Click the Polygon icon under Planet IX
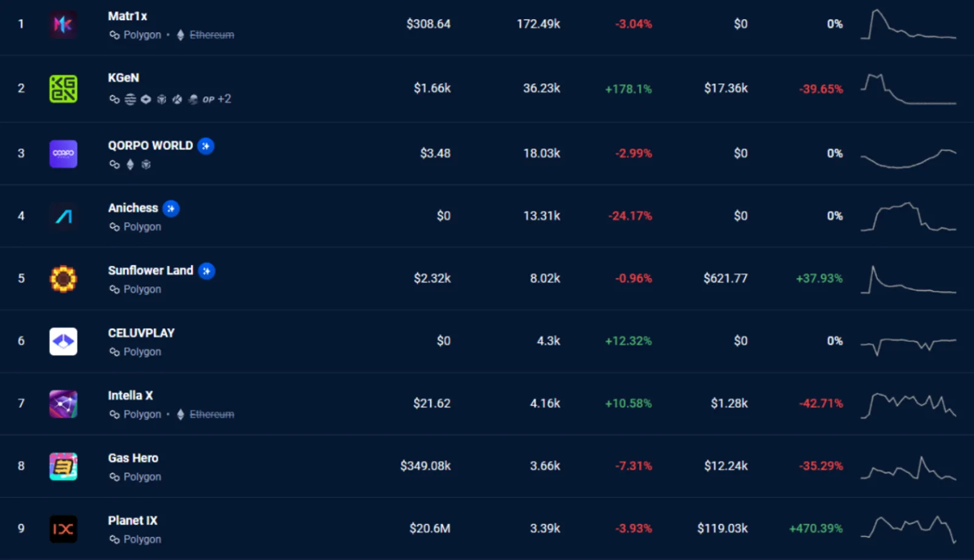The image size is (974, 560). click(114, 539)
